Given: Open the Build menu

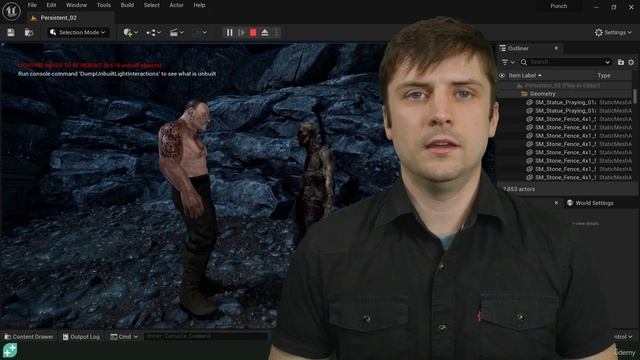Looking at the screenshot, I should point(127,5).
